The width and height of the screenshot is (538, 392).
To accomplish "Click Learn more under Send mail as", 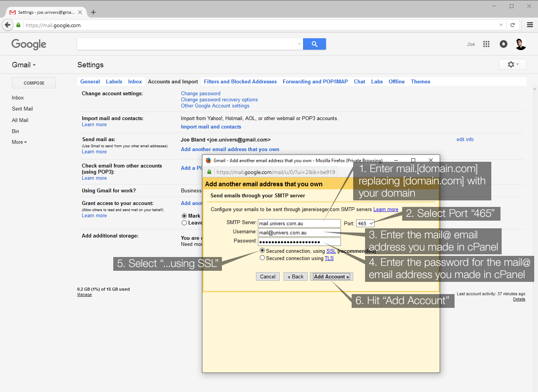I will [94, 151].
